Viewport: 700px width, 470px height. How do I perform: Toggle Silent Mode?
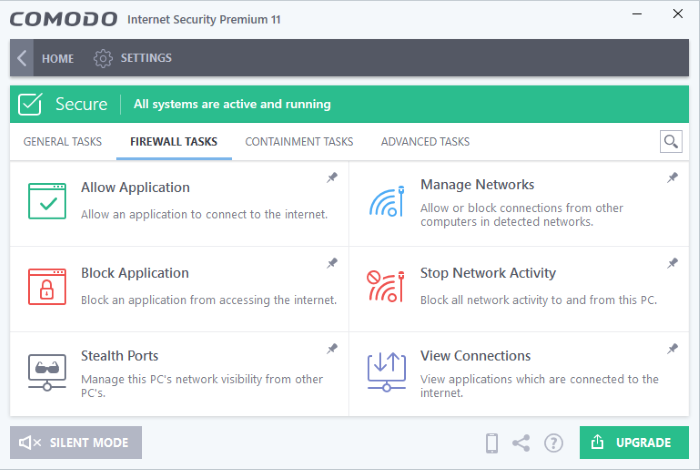[76, 443]
